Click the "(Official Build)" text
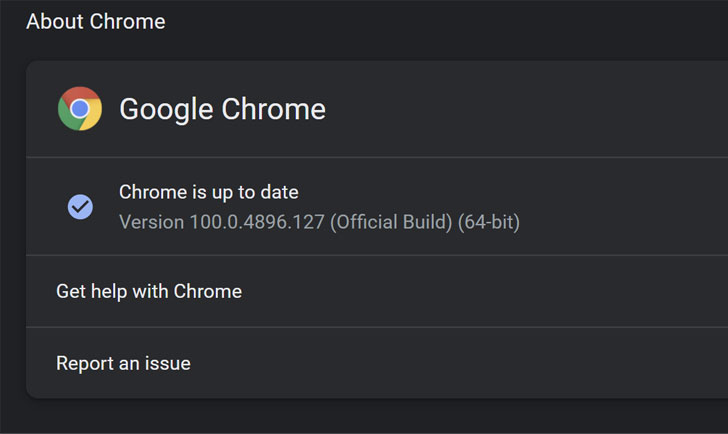The height and width of the screenshot is (434, 728). pos(391,221)
